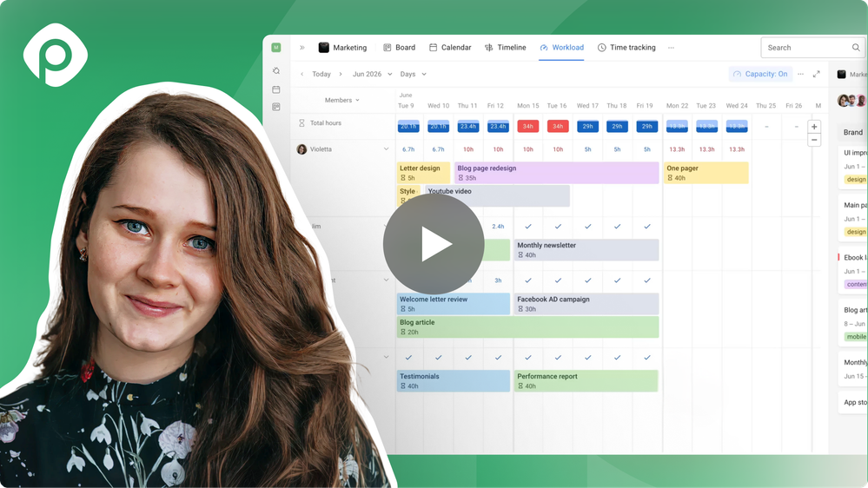Viewport: 868px width, 488px height.
Task: Open the Facebook AD campaign task bar
Action: pyautogui.click(x=586, y=304)
